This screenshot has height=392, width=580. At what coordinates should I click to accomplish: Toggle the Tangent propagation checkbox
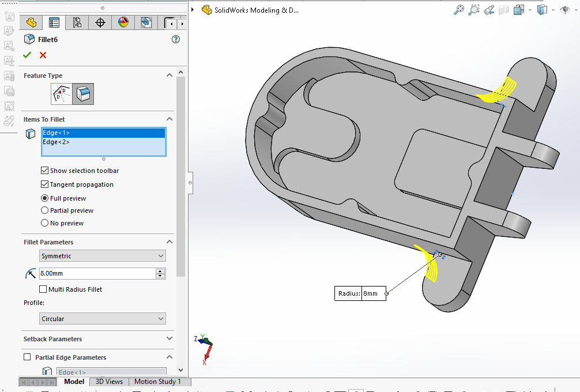[45, 184]
